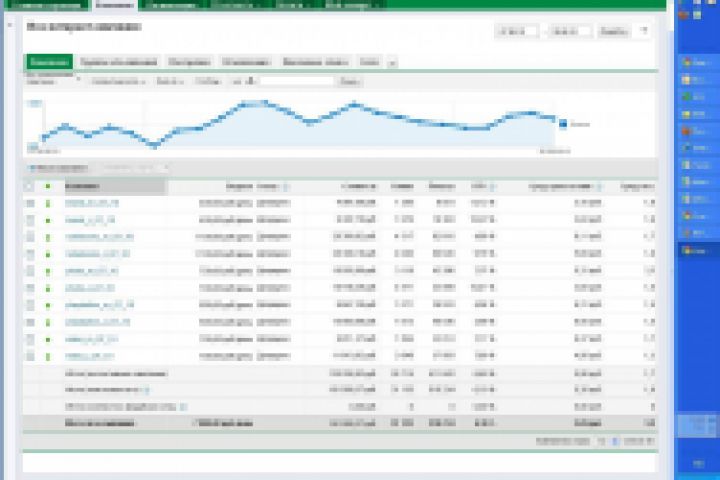Viewport: 720px width, 480px height.
Task: Open the green status dot of the first campaign row
Action: point(48,203)
